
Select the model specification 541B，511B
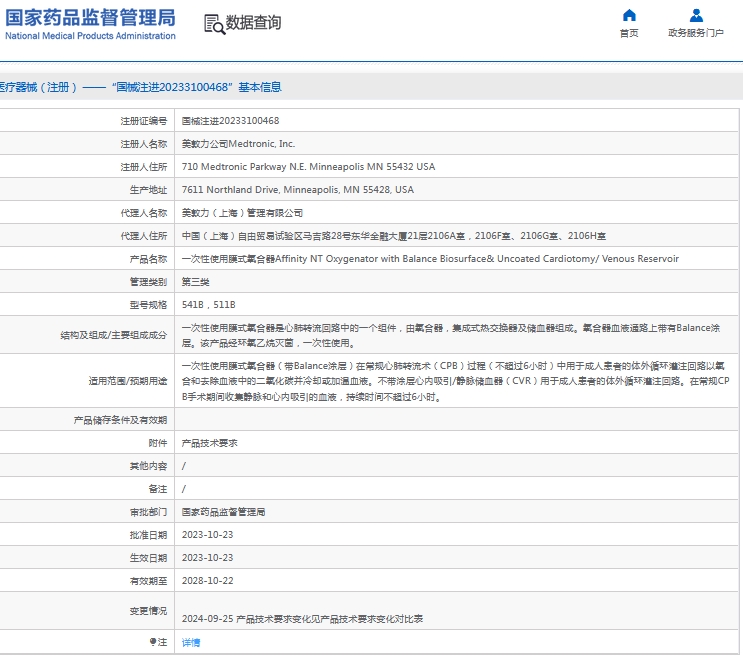coord(208,305)
